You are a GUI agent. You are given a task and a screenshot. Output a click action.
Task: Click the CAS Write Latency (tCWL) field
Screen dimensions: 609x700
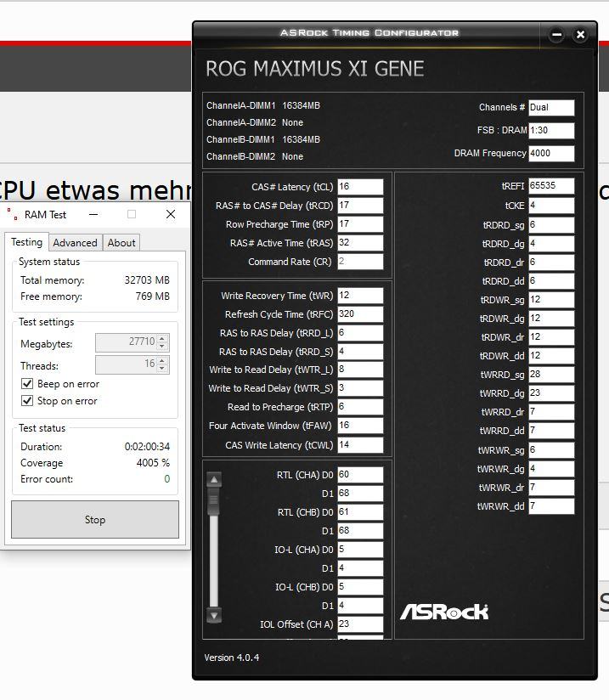[x=360, y=445]
